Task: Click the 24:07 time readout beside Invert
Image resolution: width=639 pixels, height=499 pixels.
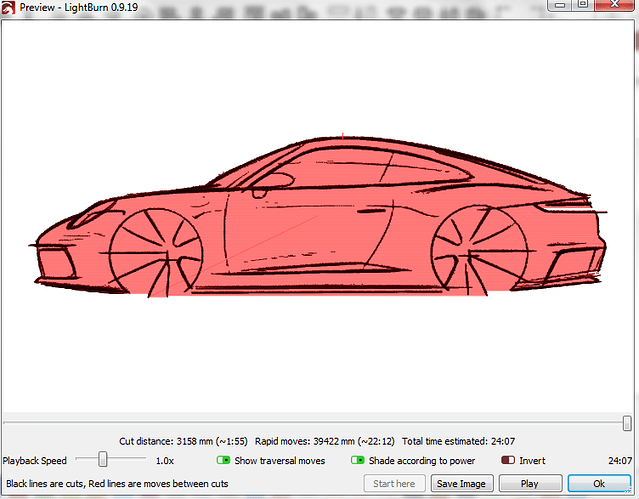Action: pos(620,461)
